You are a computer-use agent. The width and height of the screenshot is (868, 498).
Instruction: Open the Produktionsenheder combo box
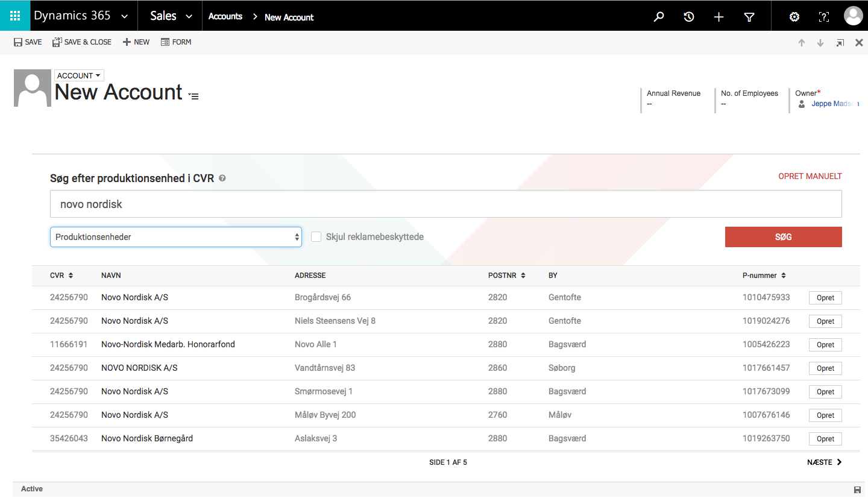pos(176,237)
